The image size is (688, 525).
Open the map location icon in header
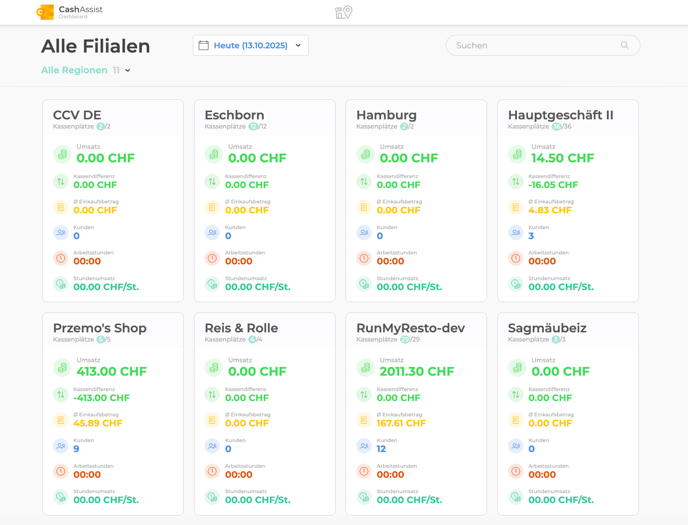(x=343, y=12)
